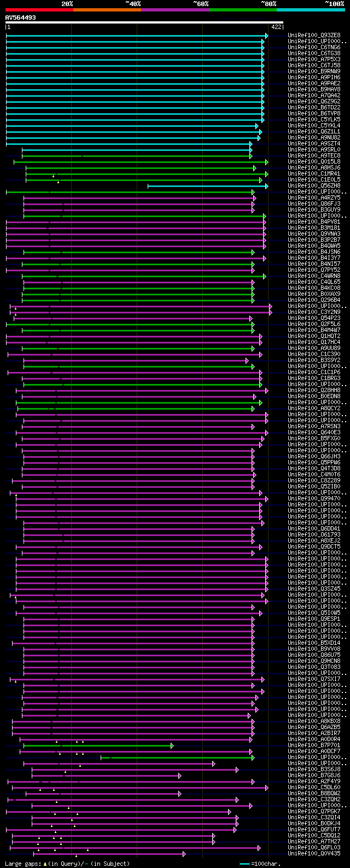The height and width of the screenshot is (868, 350).
Task: Click the purple ~60% legend color bar
Action: coord(175,10)
